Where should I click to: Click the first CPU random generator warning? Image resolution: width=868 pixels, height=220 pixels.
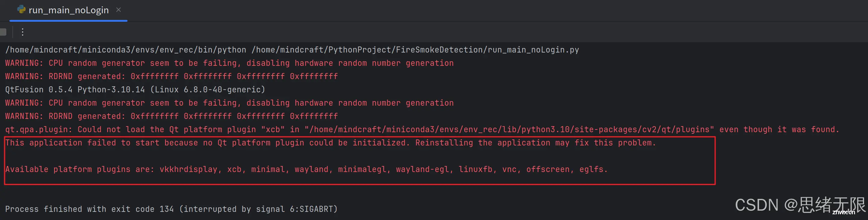click(230, 63)
